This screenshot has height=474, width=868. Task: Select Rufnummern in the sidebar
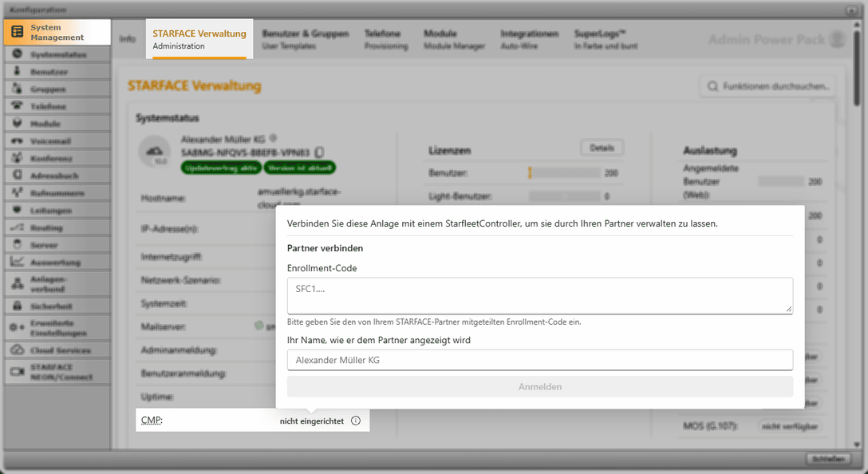point(57,192)
